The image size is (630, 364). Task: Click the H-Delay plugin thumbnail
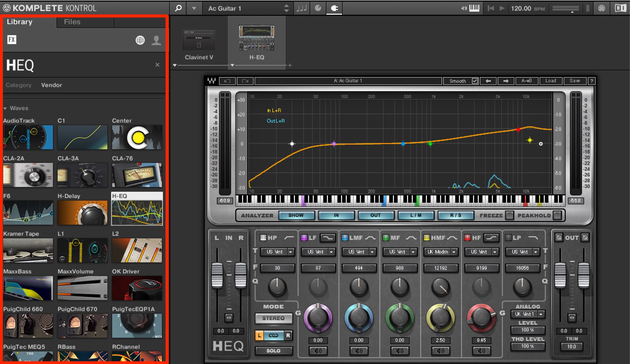(82, 213)
